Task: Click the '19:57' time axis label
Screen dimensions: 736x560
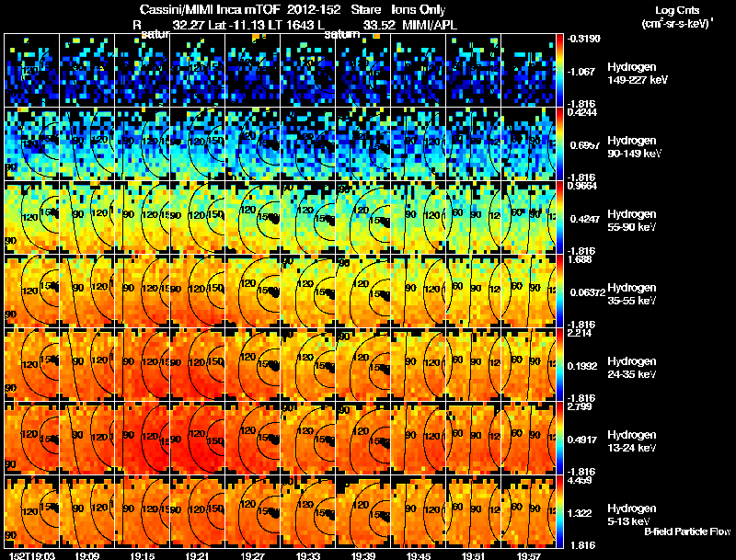Action: pyautogui.click(x=529, y=555)
